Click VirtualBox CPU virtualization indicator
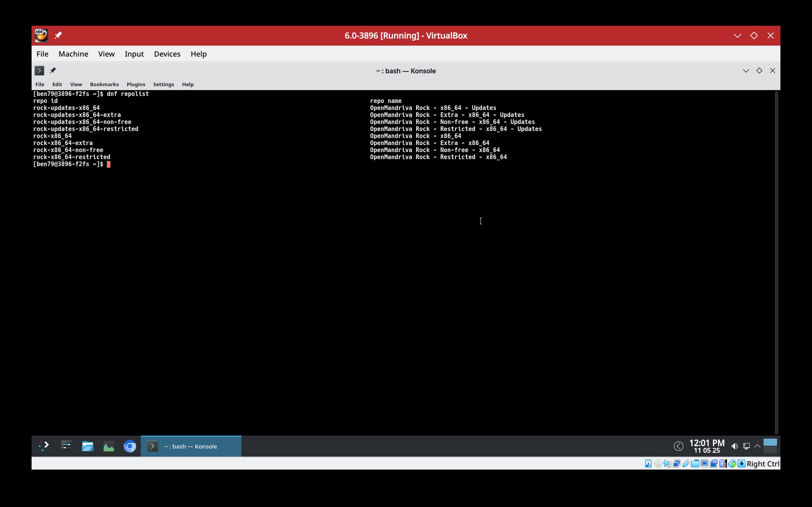 (723, 464)
